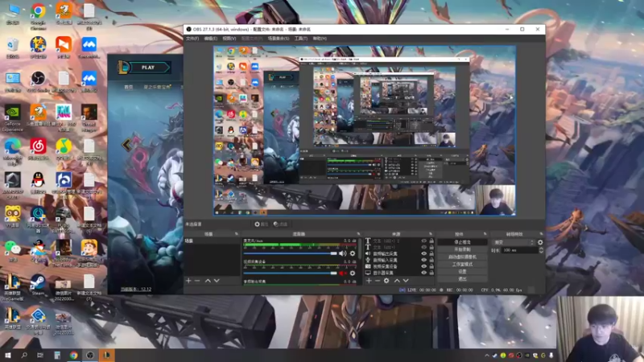Toggle visibility of 音频输出采集 source
Screen dimensions: 644x362
(x=424, y=253)
